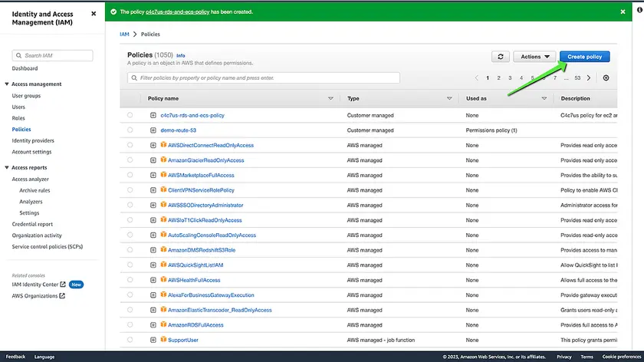Image resolution: width=644 pixels, height=362 pixels.
Task: Dismiss the green success banner
Action: [623, 12]
